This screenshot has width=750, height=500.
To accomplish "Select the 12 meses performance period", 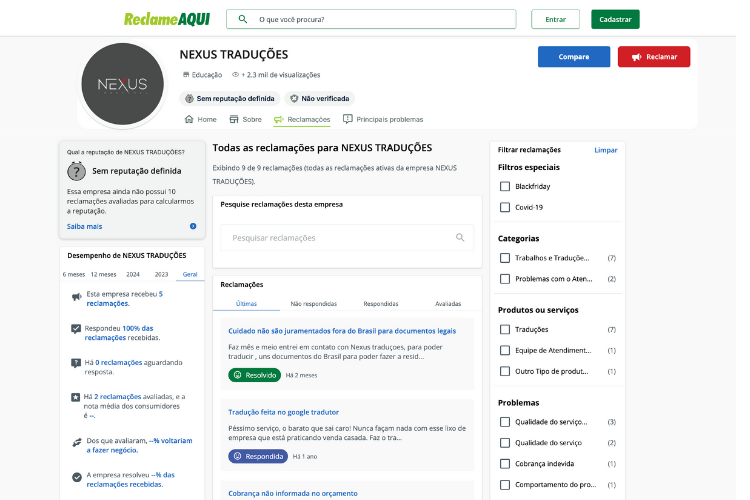I will click(x=103, y=275).
